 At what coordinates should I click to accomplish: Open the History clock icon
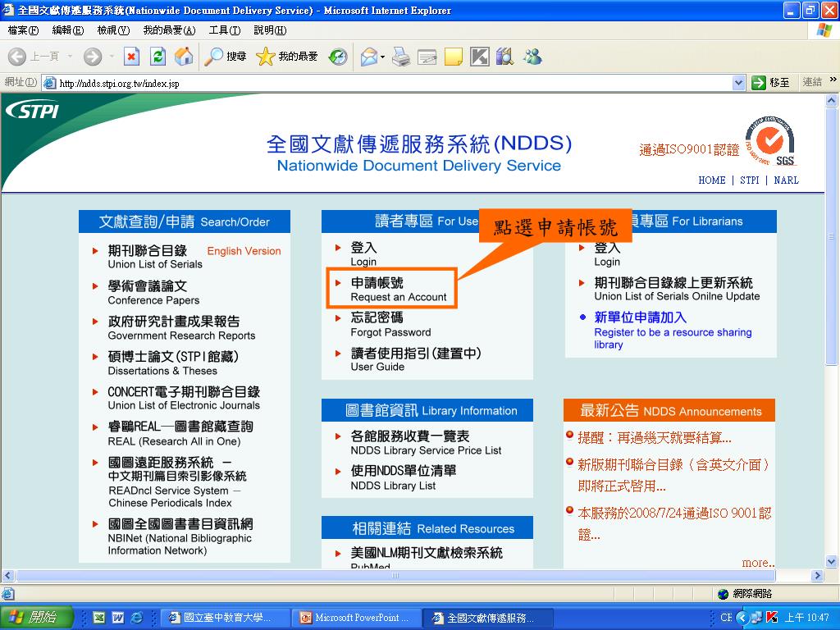tap(337, 57)
